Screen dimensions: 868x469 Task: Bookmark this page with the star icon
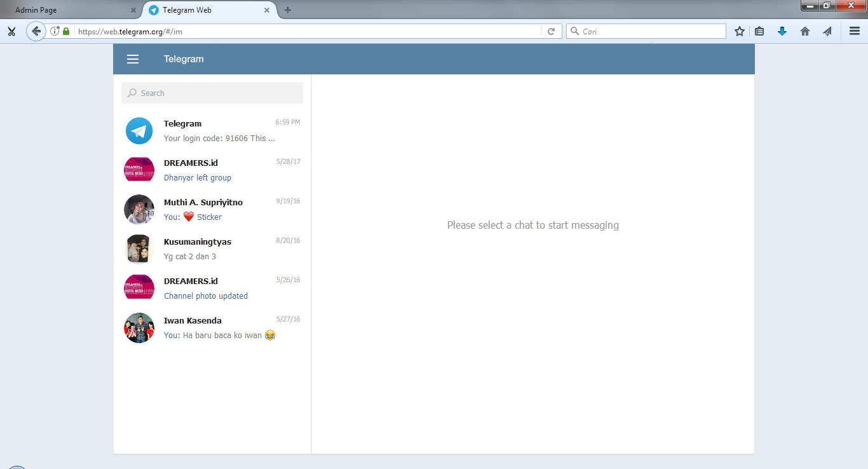(739, 31)
